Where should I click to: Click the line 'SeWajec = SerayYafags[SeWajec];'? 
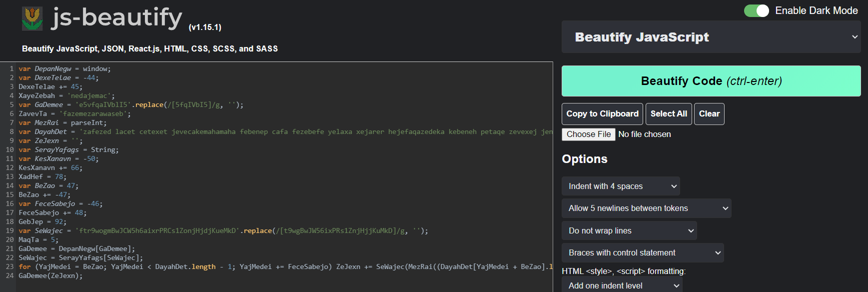(x=81, y=257)
